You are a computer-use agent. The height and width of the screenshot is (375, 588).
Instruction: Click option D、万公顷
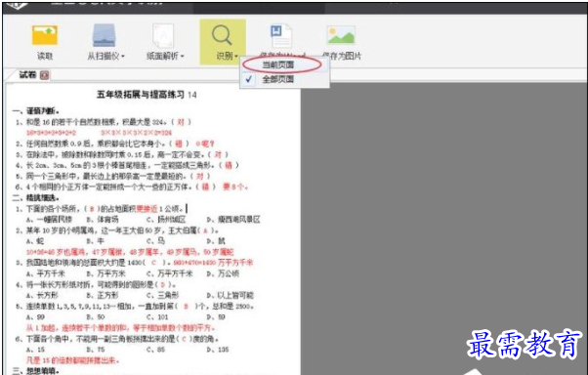(223, 273)
